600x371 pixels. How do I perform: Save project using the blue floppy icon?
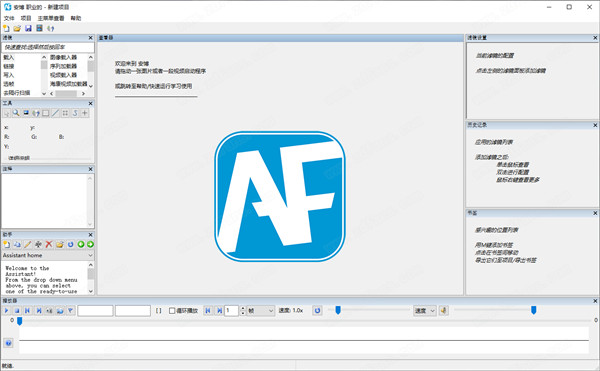tap(28, 28)
